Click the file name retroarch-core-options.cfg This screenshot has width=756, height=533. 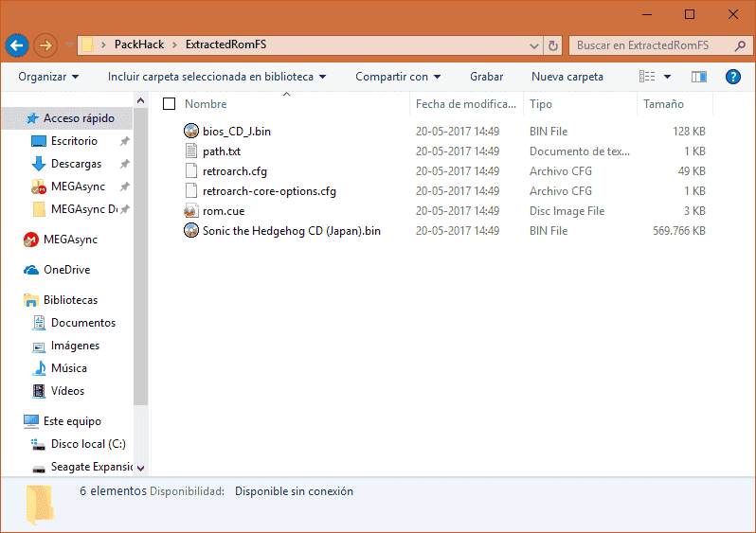tap(269, 191)
